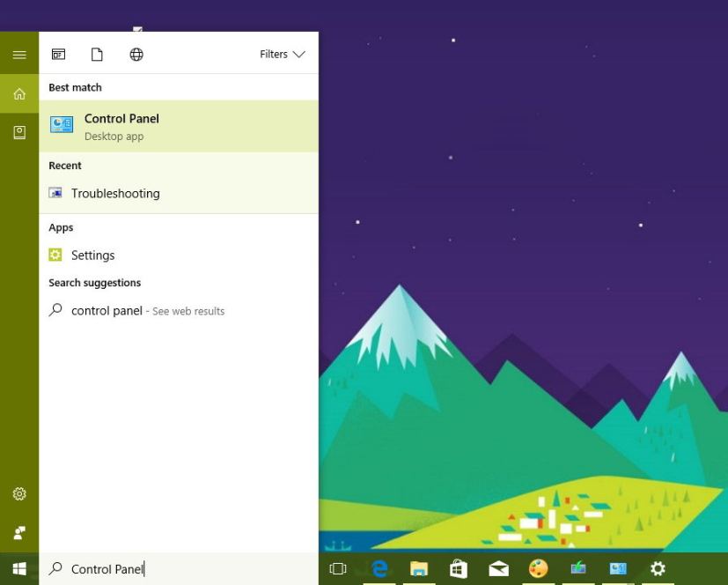This screenshot has width=728, height=585.
Task: Click the "Best match" heading
Action: tap(75, 87)
